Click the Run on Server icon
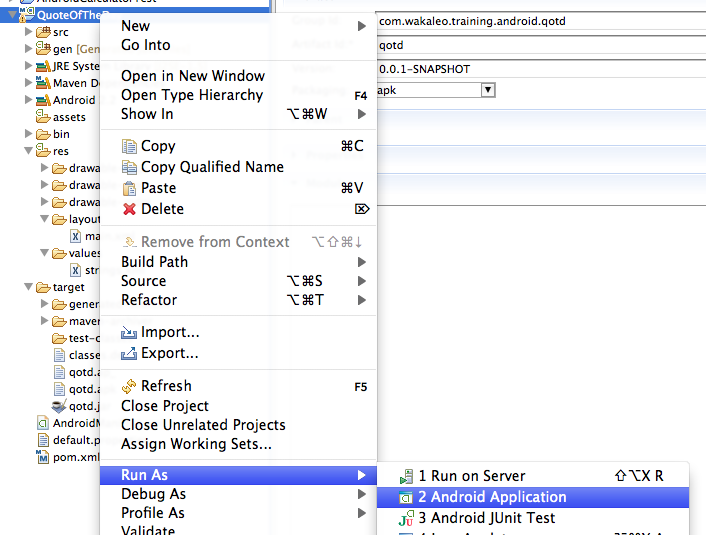Image resolution: width=706 pixels, height=535 pixels. (406, 476)
